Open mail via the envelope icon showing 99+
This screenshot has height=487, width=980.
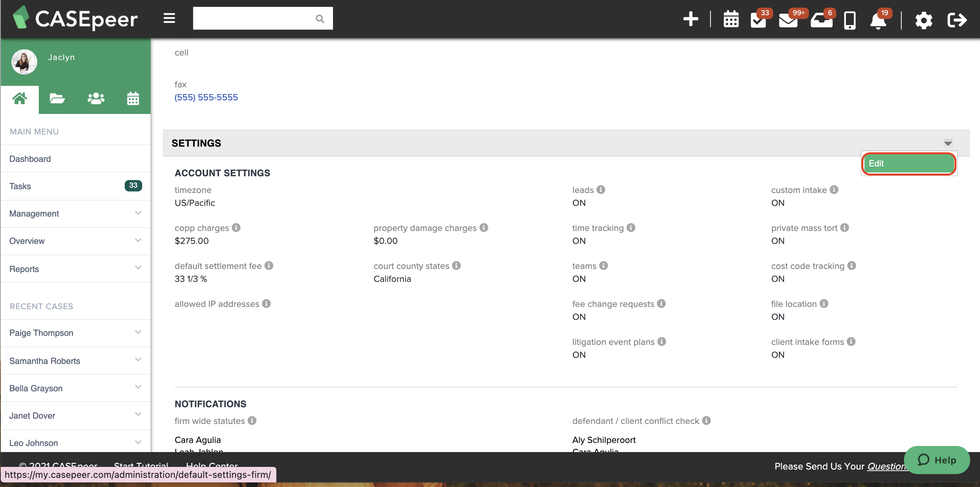(x=788, y=20)
